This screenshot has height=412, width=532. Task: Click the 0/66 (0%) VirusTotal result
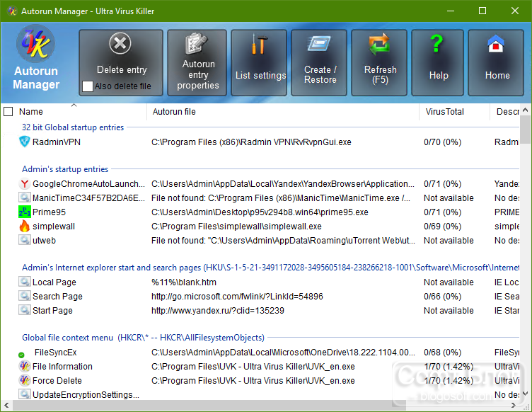(442, 297)
